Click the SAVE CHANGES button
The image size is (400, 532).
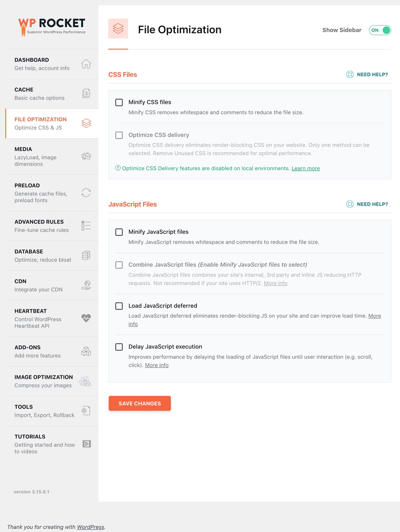tap(140, 403)
